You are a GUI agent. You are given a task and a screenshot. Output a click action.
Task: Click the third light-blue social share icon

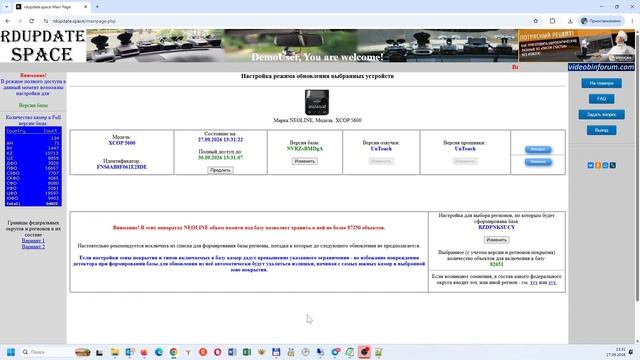[x=605, y=165]
